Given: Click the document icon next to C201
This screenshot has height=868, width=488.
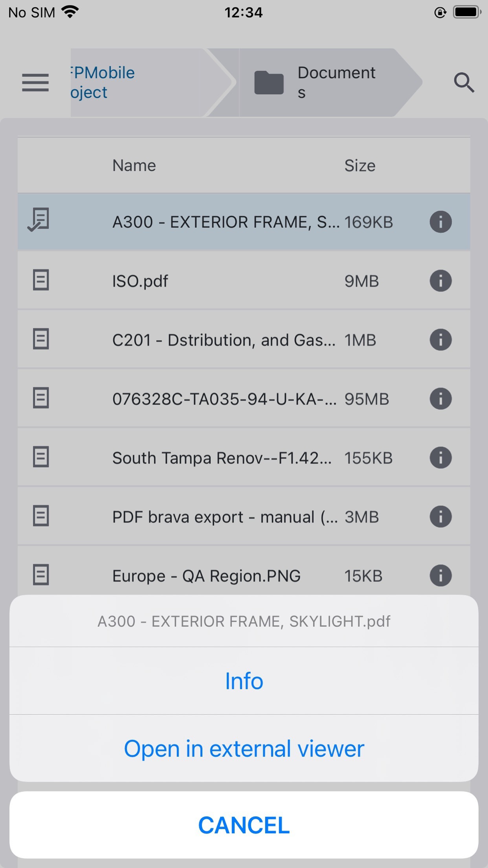Looking at the screenshot, I should (x=41, y=339).
